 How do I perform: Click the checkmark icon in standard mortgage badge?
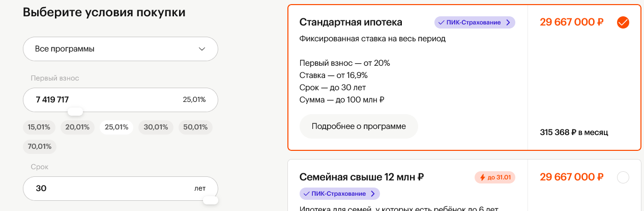(441, 22)
